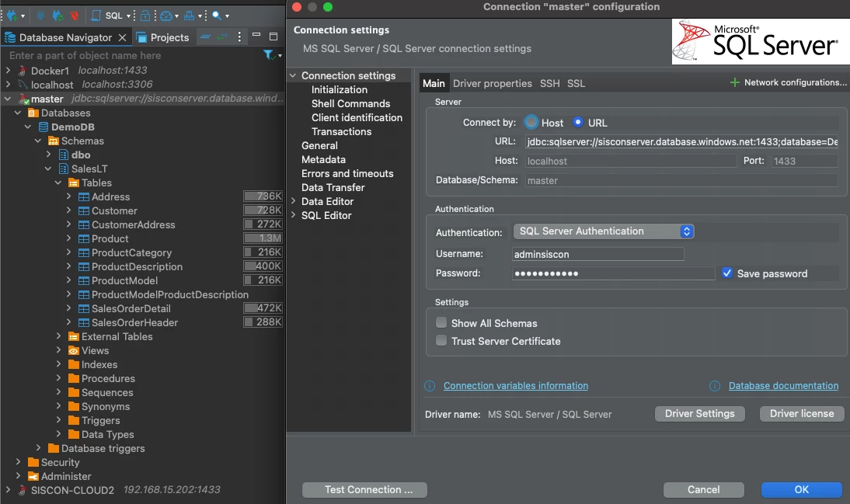Open the Authentication type dropdown
Image resolution: width=850 pixels, height=504 pixels.
point(604,231)
